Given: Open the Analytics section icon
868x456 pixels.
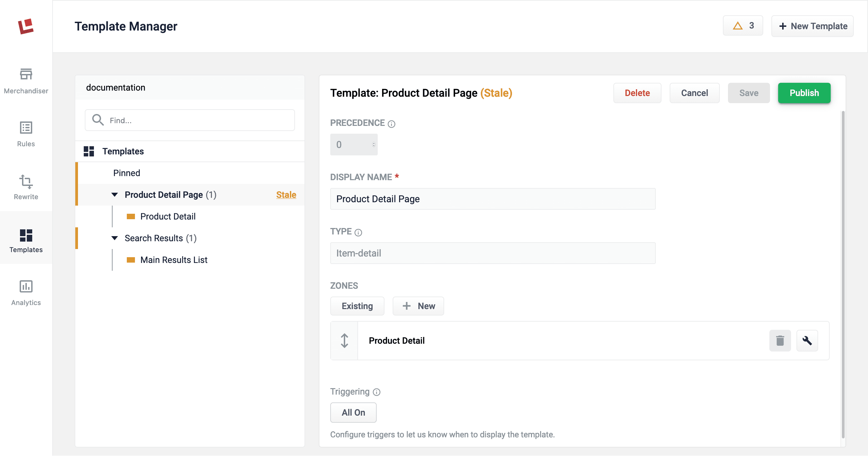Looking at the screenshot, I should coord(26,286).
